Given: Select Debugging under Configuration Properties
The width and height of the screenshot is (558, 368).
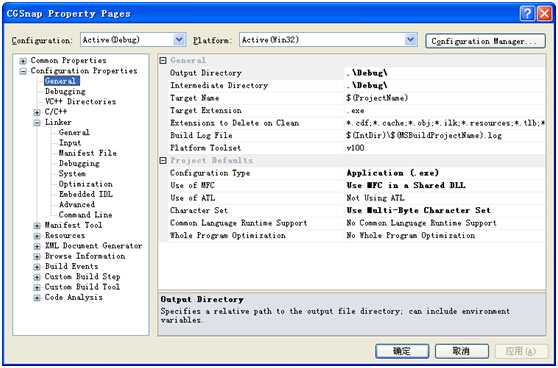Looking at the screenshot, I should click(x=65, y=91).
